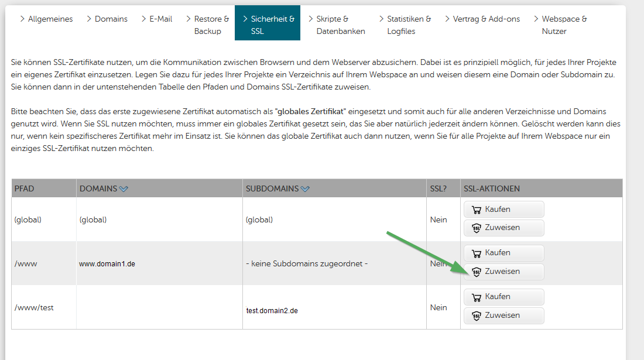Open the E-Mail tab
Screen dimensions: 644x360
156,19
